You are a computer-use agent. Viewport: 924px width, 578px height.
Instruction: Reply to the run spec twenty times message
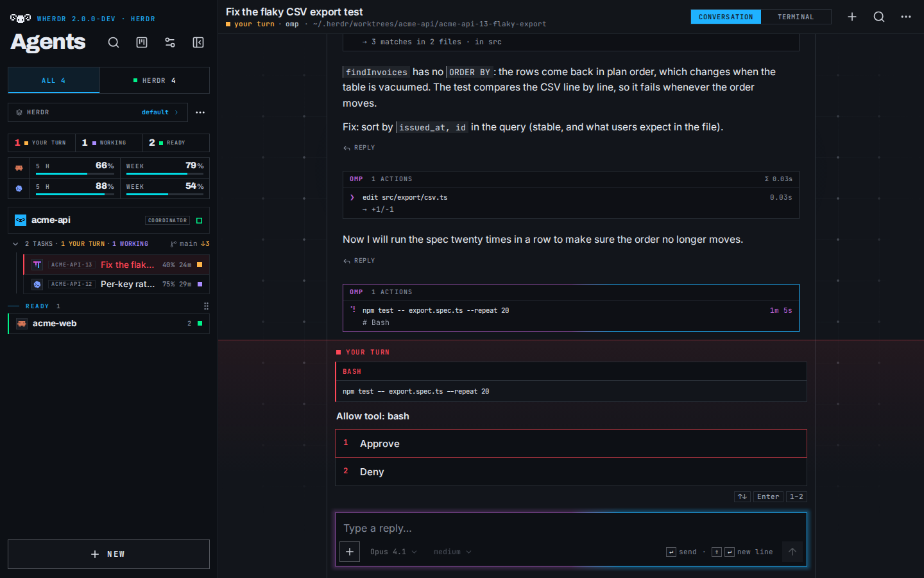point(359,261)
